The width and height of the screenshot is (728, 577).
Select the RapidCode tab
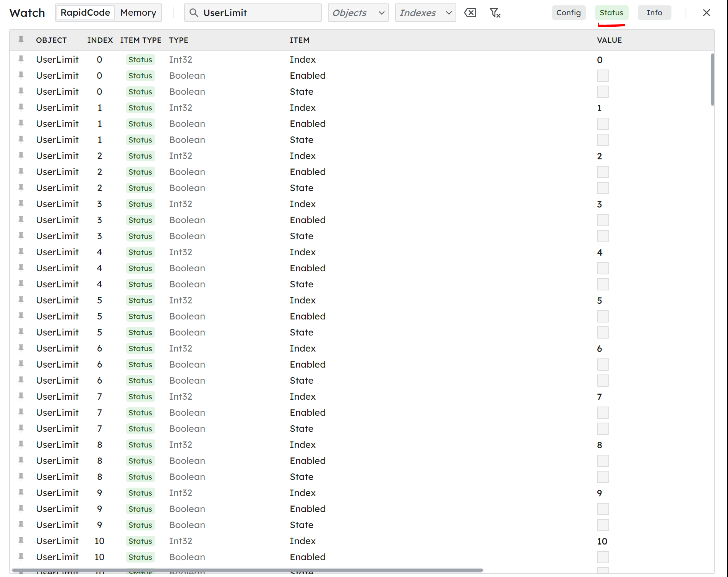click(x=85, y=13)
